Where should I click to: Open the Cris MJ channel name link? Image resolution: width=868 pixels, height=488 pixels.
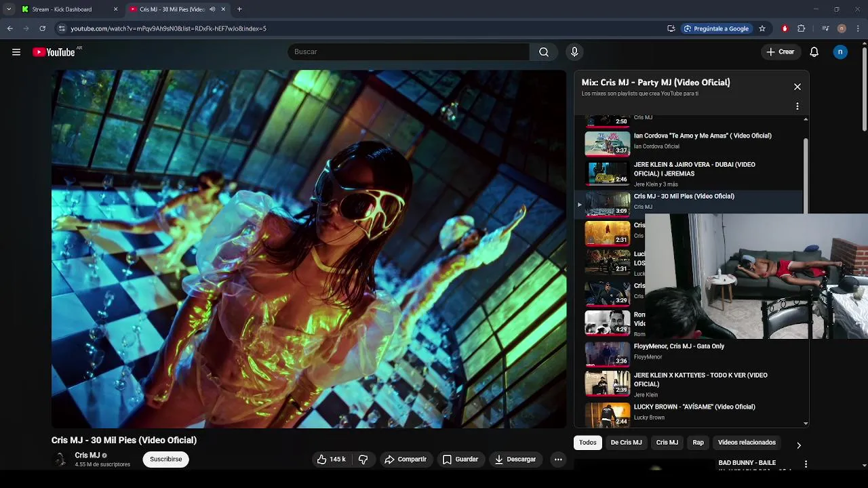(x=87, y=455)
